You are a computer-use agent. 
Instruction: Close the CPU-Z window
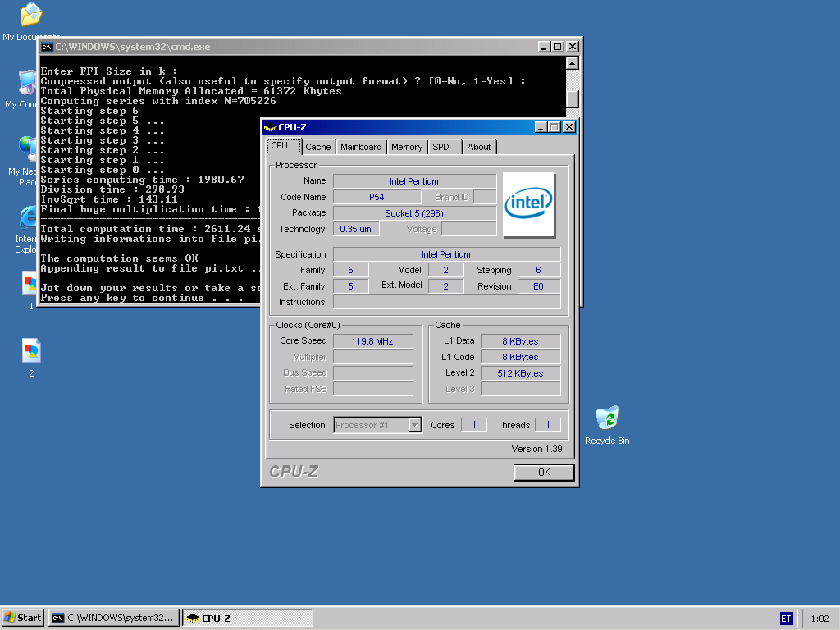569,127
